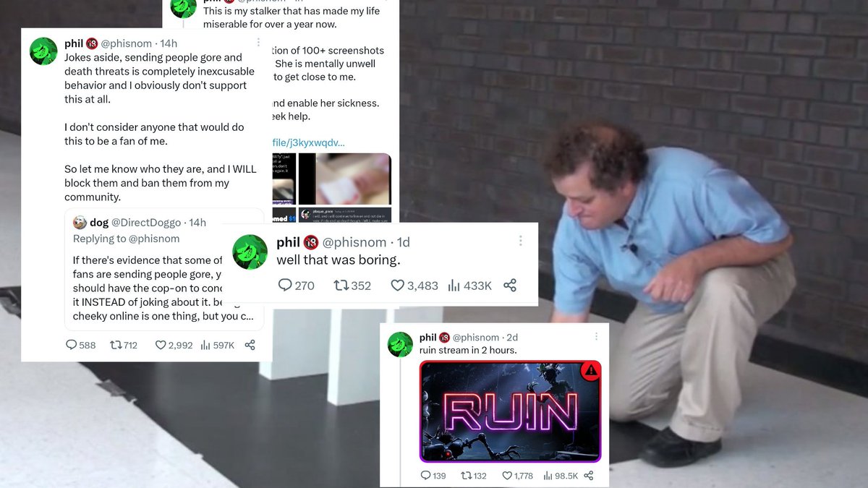Viewport: 868px width, 488px height.
Task: Click phil's avatar on 'boring' tweet
Action: click(250, 251)
